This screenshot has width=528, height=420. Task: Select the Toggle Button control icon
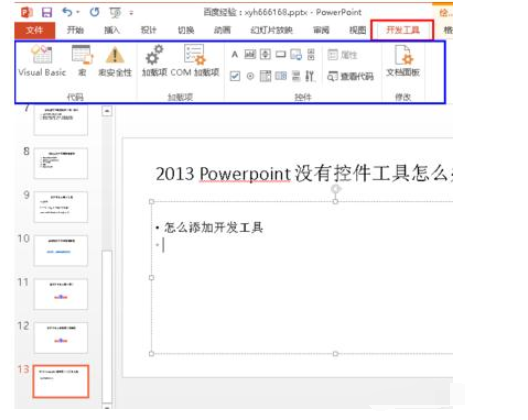coord(296,76)
